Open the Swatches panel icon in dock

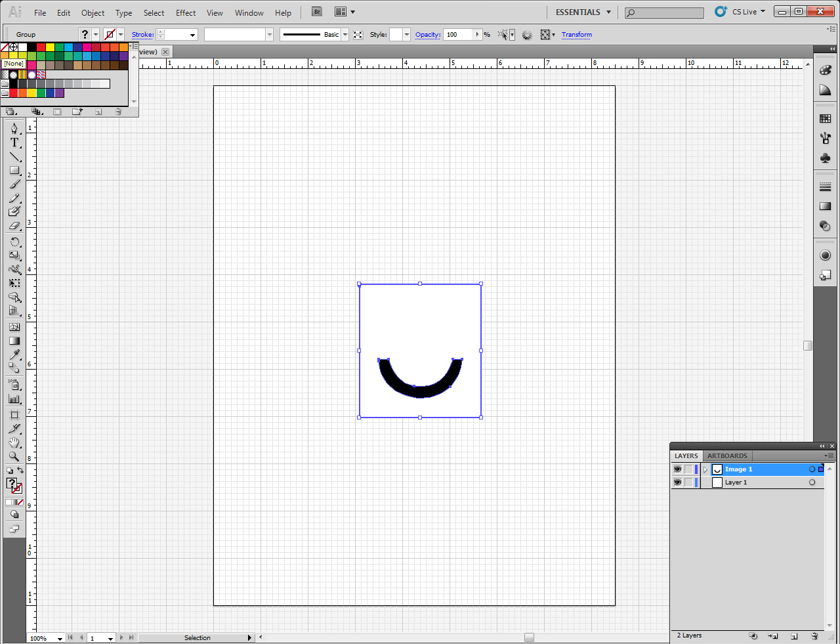tap(826, 119)
